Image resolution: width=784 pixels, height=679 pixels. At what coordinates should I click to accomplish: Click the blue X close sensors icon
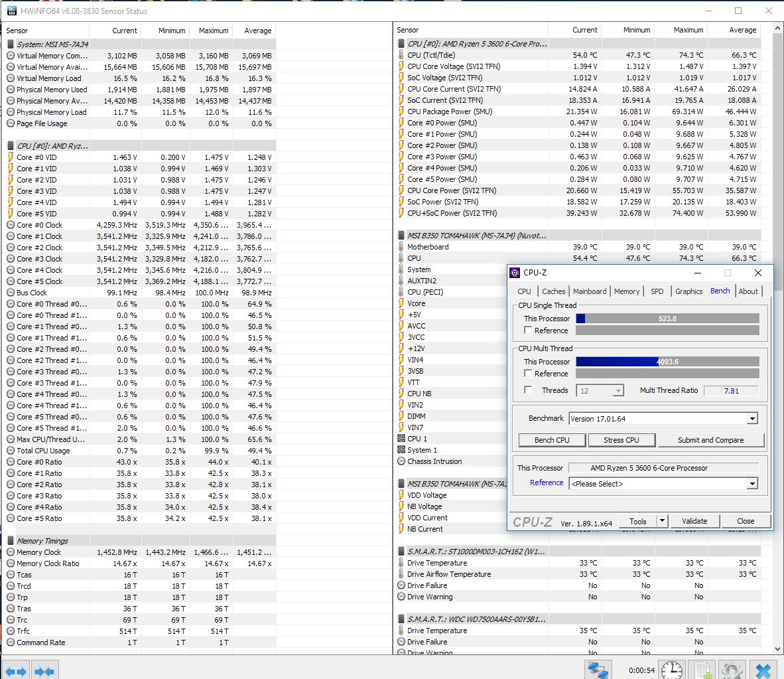(763, 670)
